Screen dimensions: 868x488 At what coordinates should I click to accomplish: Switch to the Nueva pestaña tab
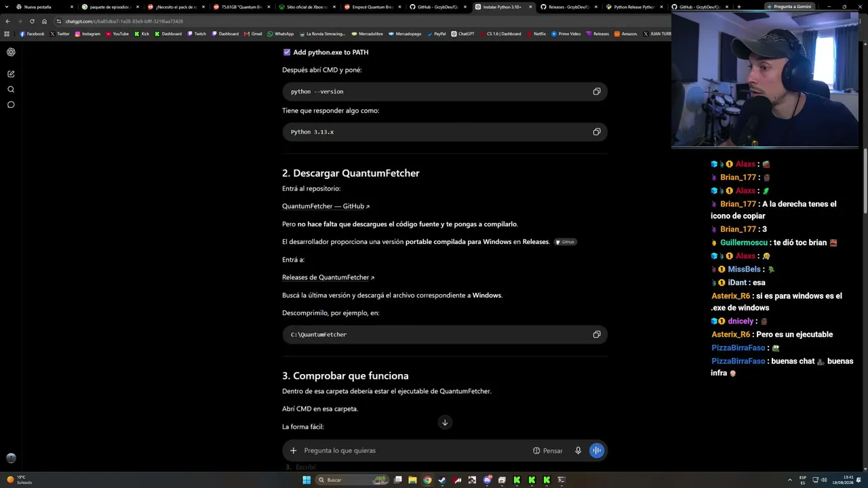tap(44, 7)
